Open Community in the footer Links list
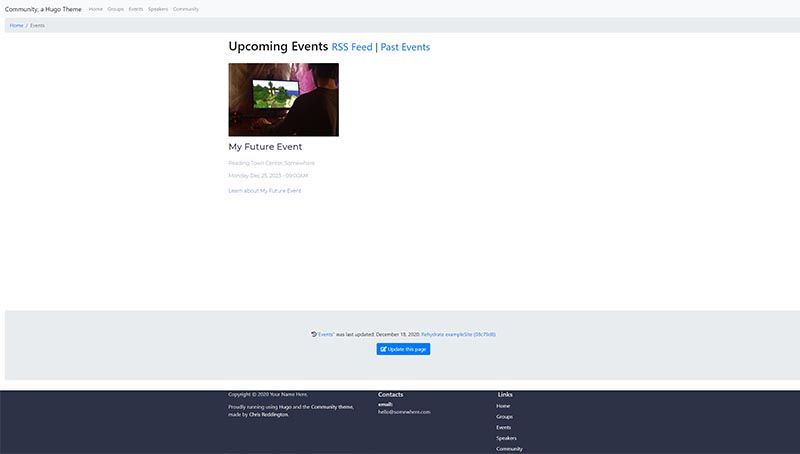 pos(509,449)
